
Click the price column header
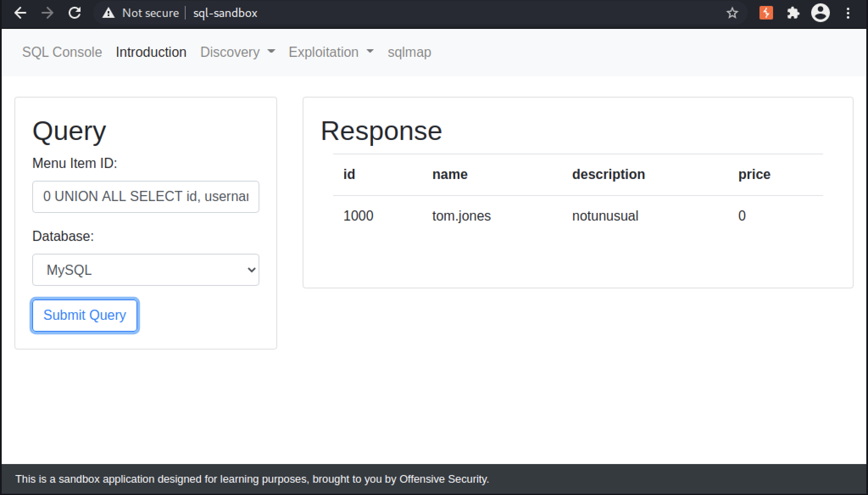[754, 174]
